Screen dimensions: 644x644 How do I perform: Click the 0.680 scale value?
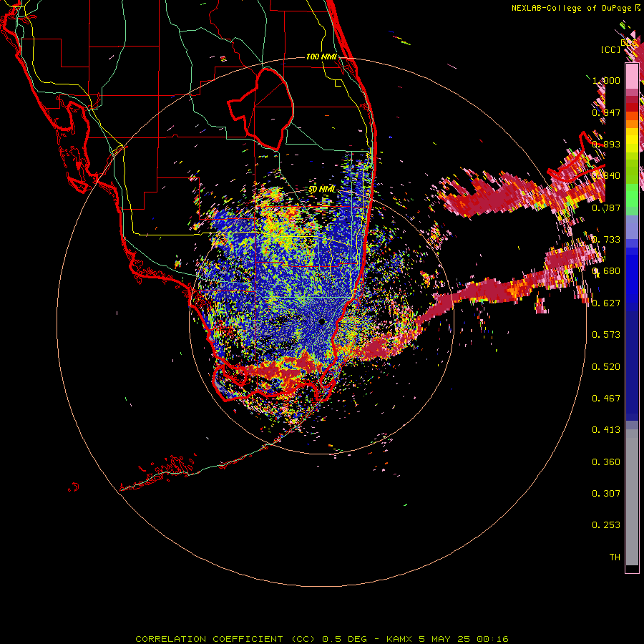coord(606,271)
